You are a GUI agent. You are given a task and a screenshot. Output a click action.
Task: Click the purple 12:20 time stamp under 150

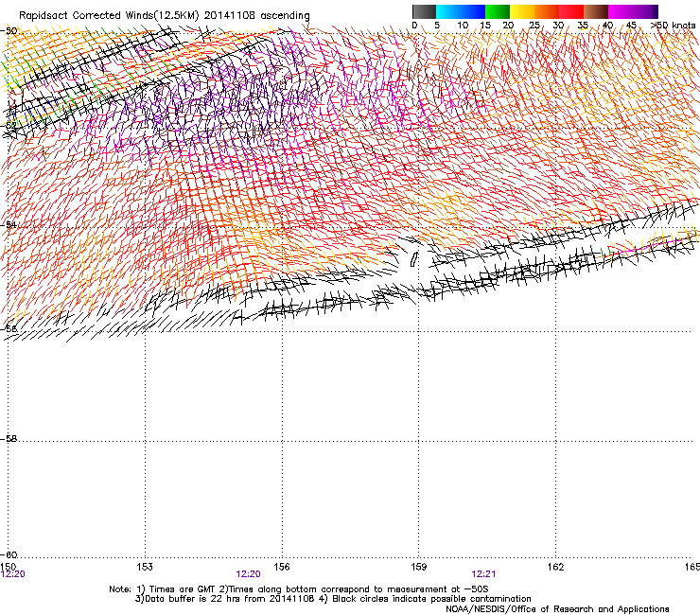(x=13, y=574)
